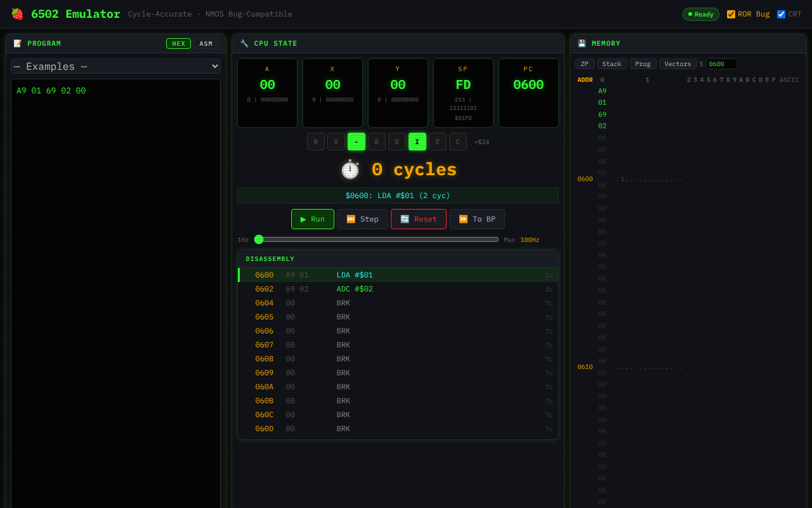Click memory row address 0610
This screenshot has width=812, height=508.
pyautogui.click(x=585, y=367)
